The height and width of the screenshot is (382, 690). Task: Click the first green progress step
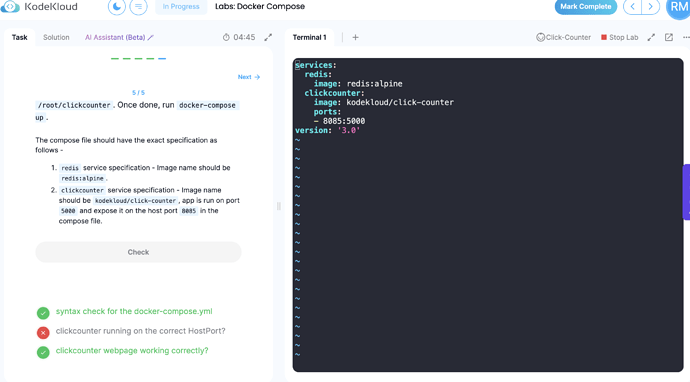tap(115, 59)
